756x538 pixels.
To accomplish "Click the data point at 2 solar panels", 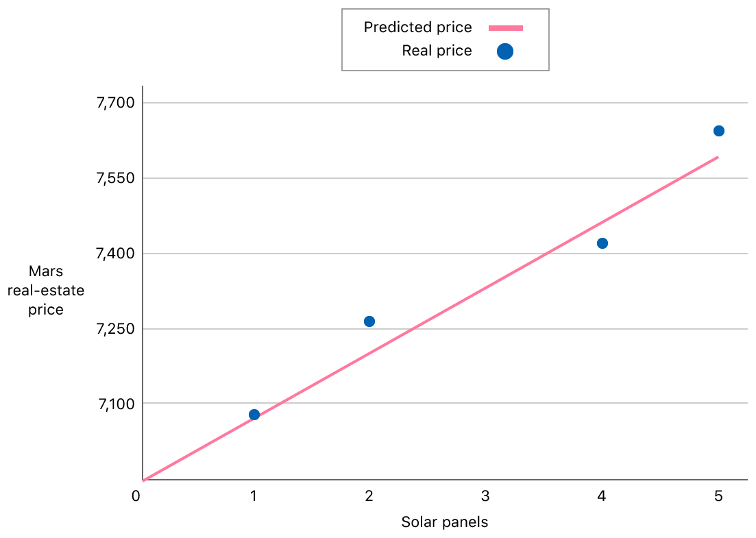I will (369, 321).
